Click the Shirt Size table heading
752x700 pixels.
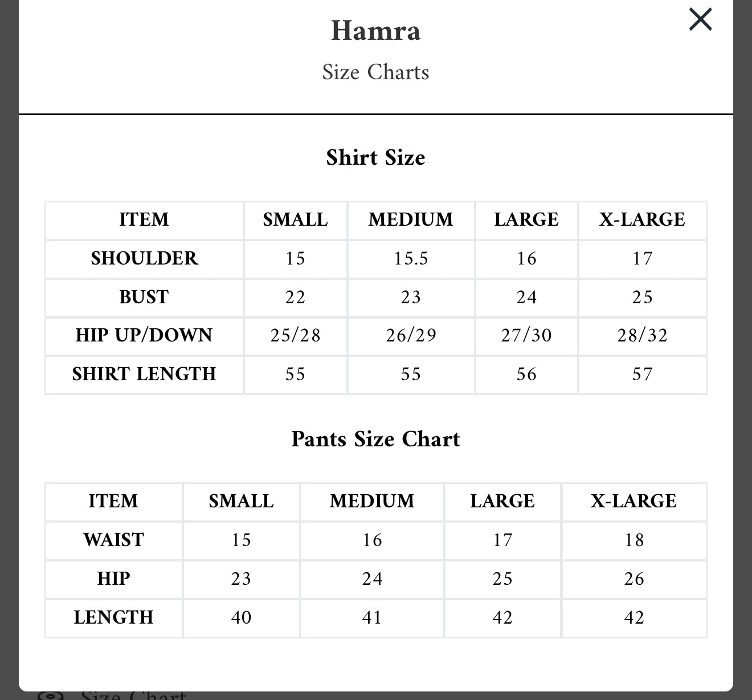[375, 157]
